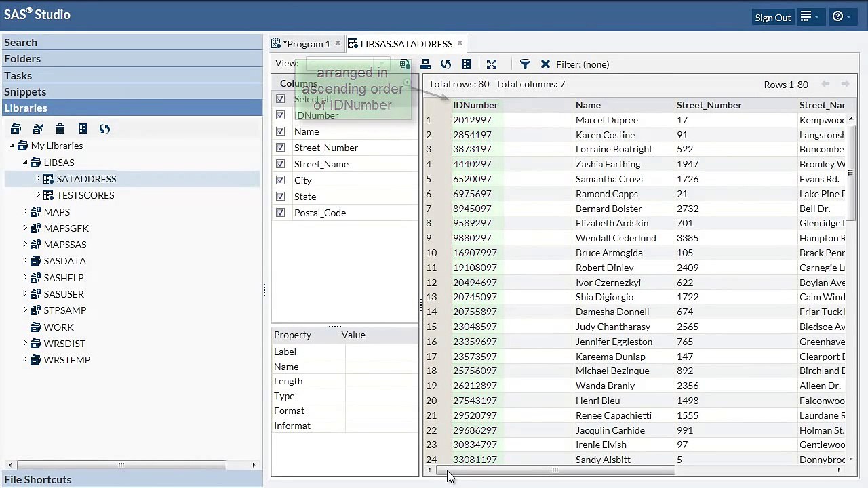Screen dimensions: 868x488
Task: Open the Tasks section
Action: click(x=131, y=75)
